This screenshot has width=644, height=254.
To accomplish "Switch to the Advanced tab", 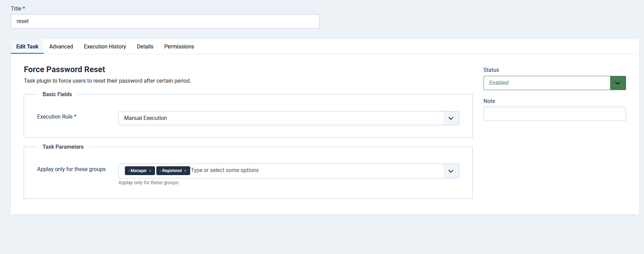I will tap(61, 47).
